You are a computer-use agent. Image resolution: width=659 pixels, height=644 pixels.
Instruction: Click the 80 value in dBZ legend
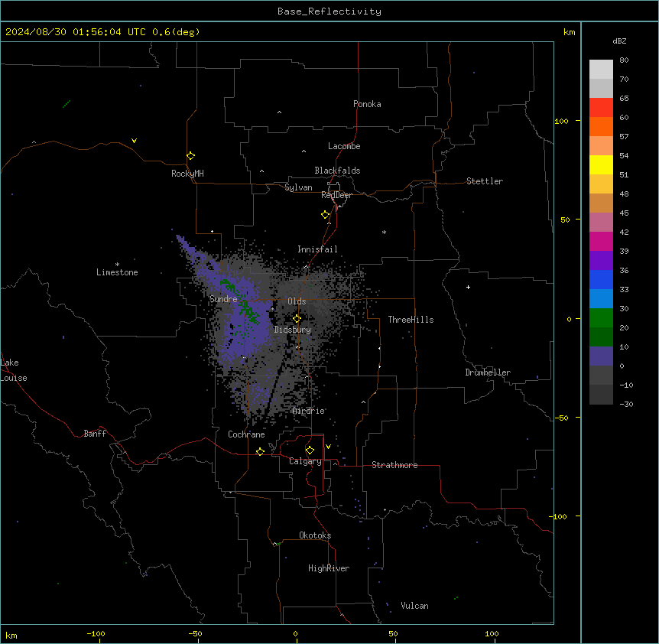624,60
